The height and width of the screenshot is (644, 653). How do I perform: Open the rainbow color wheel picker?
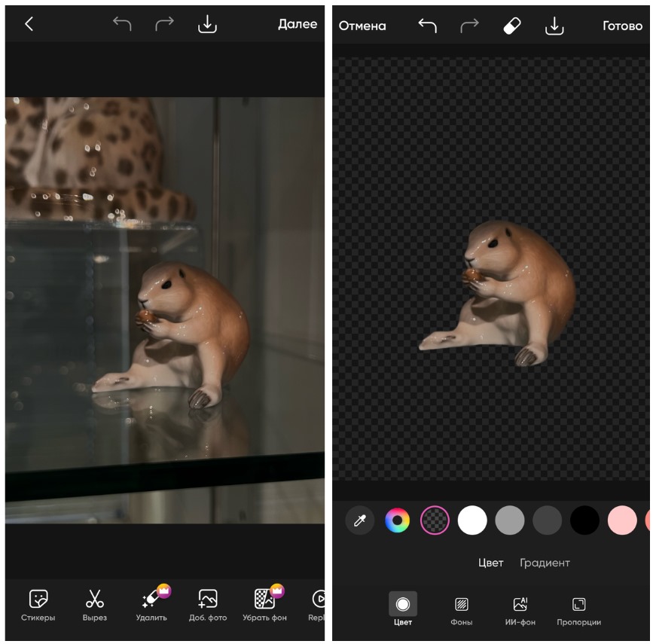[x=397, y=520]
